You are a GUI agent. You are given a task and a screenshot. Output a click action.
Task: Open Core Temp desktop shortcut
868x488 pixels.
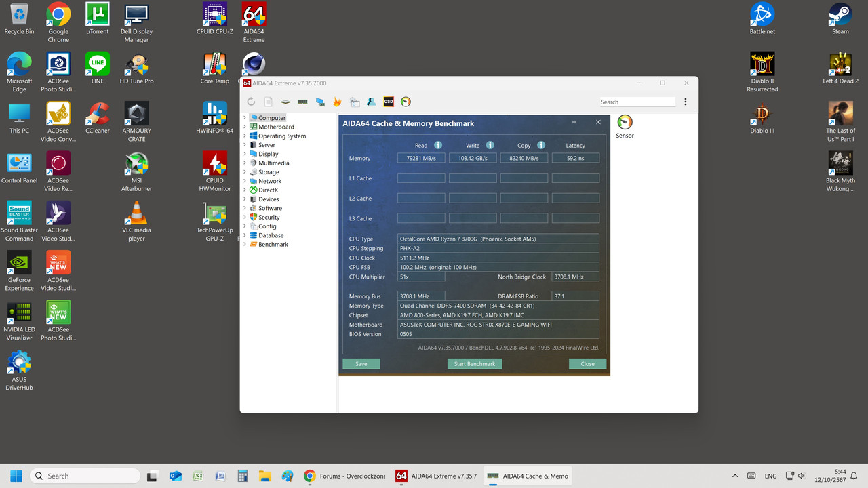[x=215, y=68]
